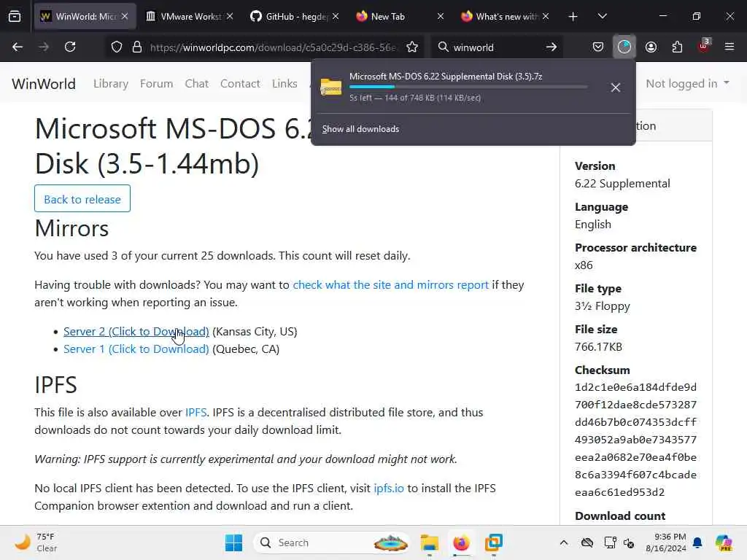Screen dimensions: 747x560
Task: Switch to the New Tab tab
Action: point(400,17)
